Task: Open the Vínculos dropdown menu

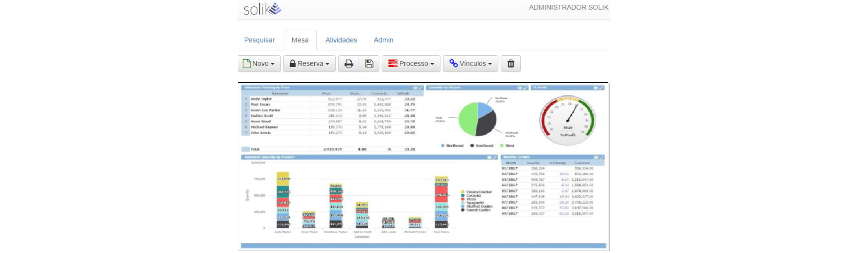Action: [471, 64]
